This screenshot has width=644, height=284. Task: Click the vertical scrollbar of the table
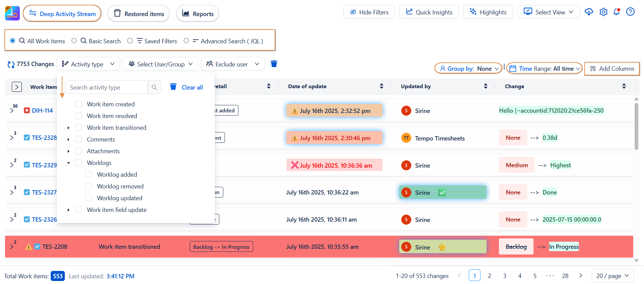tap(636, 126)
